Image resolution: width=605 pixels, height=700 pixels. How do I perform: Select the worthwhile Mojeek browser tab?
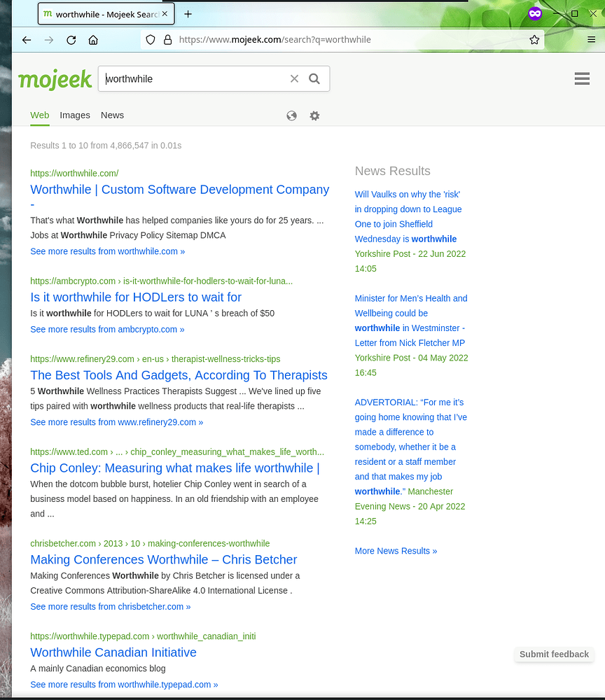click(106, 14)
